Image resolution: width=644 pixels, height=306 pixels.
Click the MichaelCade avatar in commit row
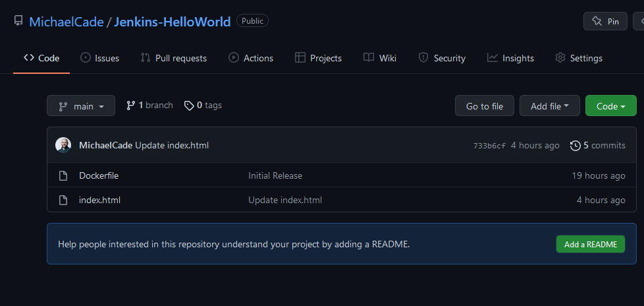63,145
